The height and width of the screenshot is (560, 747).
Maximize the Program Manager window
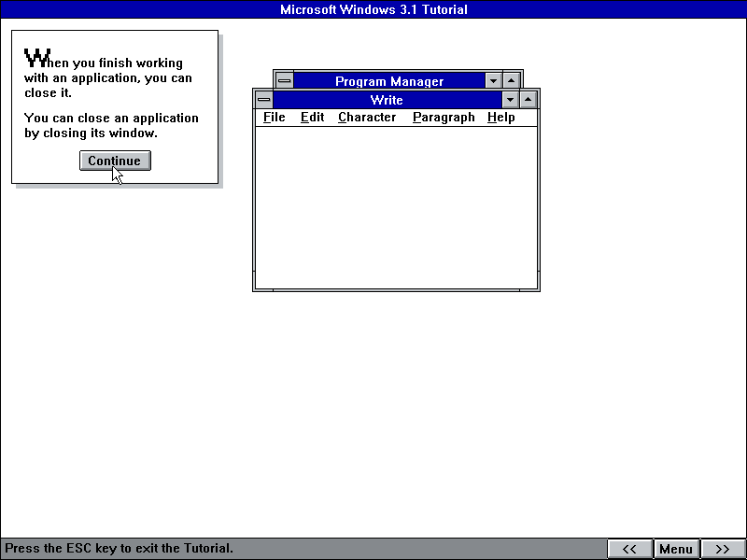pos(511,80)
